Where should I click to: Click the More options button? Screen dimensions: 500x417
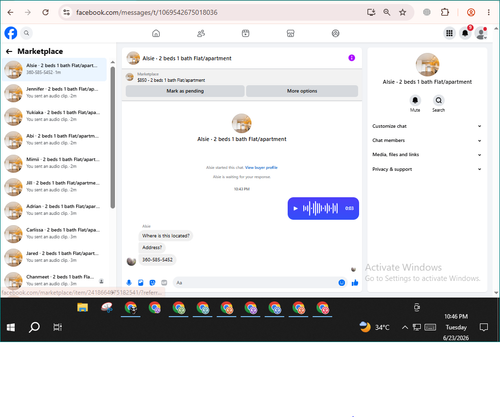[302, 91]
